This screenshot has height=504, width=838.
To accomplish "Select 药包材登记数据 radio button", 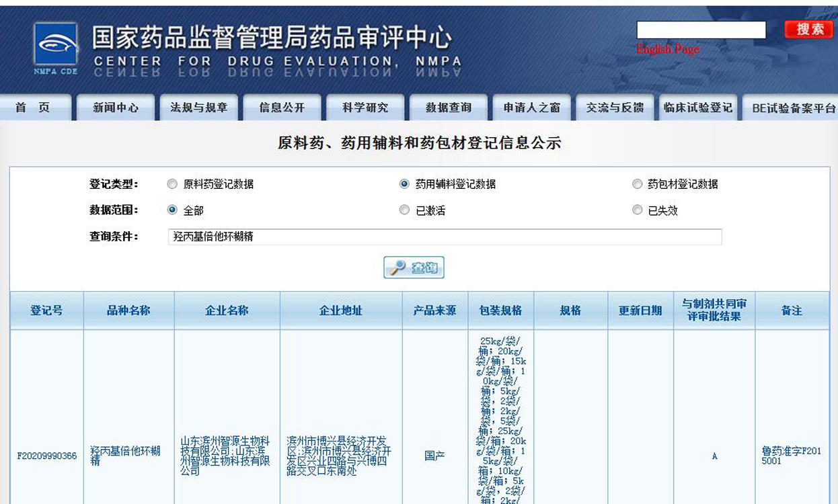I will (x=637, y=184).
